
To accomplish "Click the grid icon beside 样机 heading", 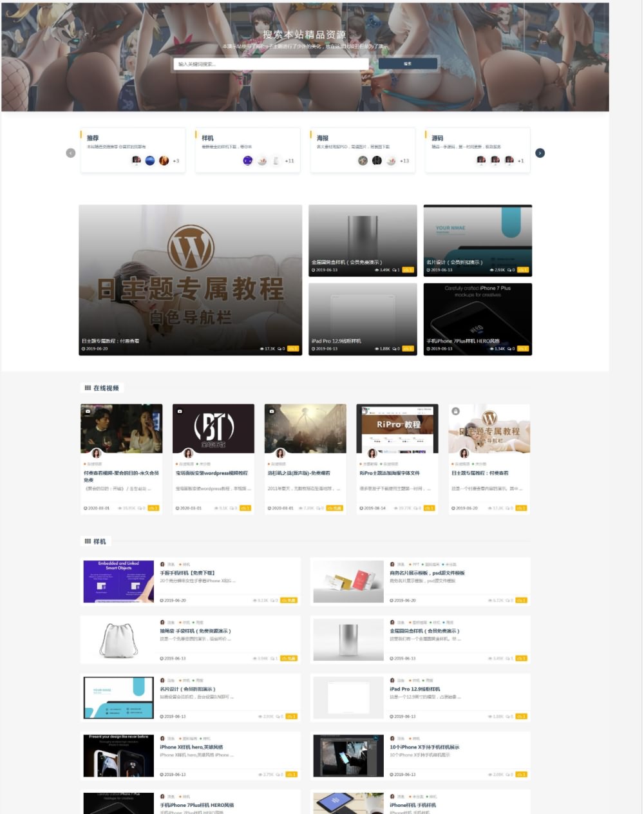I will (88, 541).
